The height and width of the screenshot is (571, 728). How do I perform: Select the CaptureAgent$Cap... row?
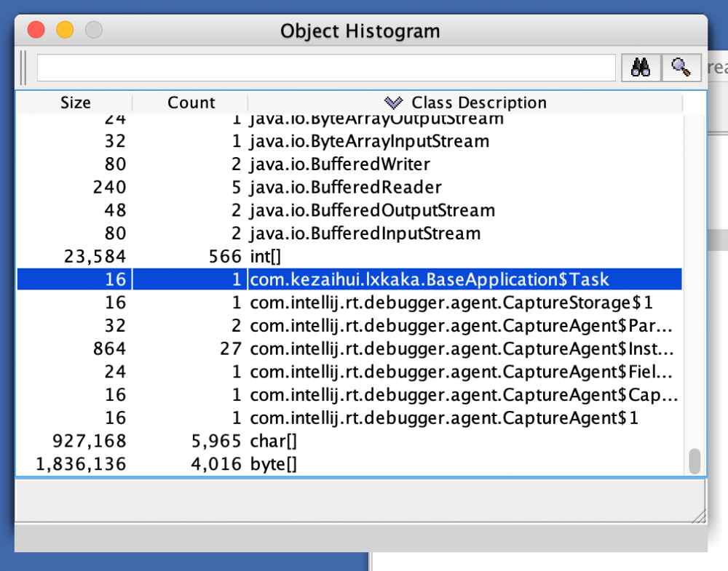[x=349, y=395]
